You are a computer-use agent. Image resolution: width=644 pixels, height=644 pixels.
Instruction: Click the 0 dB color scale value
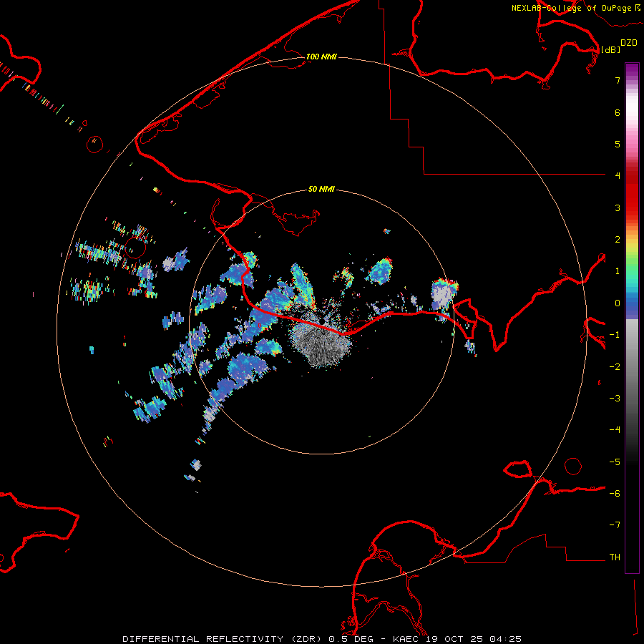tap(618, 303)
